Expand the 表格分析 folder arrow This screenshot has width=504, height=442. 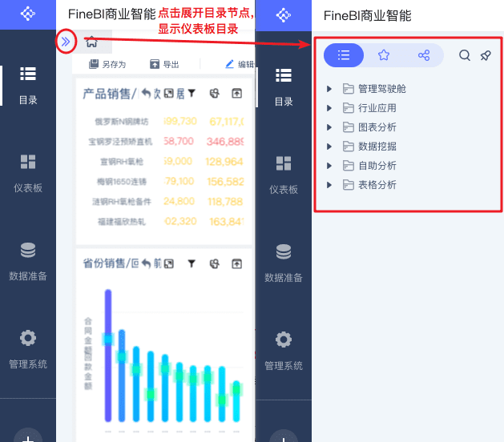329,185
